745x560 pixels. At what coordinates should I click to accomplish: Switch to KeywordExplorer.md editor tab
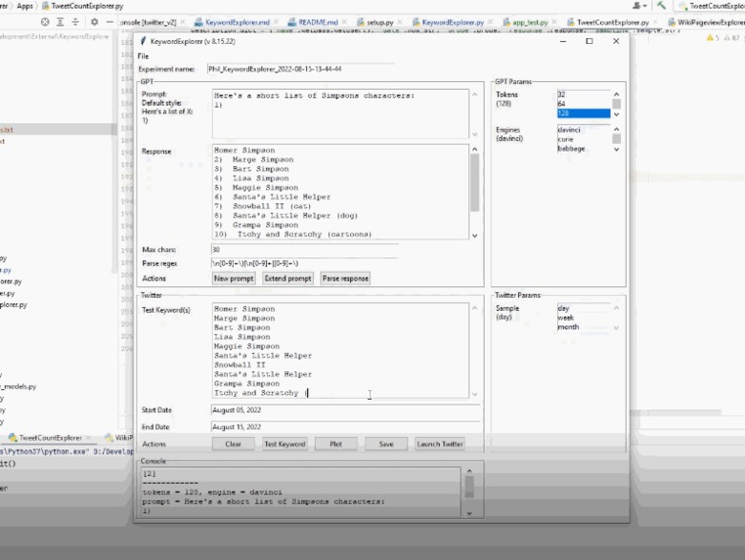[x=232, y=22]
